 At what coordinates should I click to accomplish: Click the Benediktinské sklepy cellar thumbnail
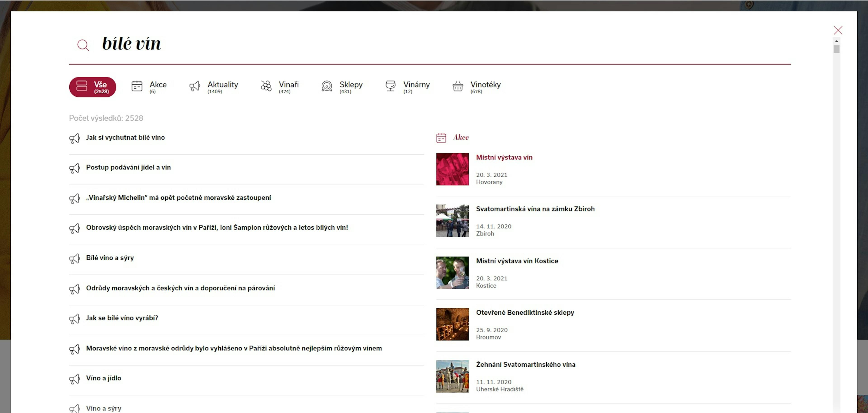tap(452, 324)
